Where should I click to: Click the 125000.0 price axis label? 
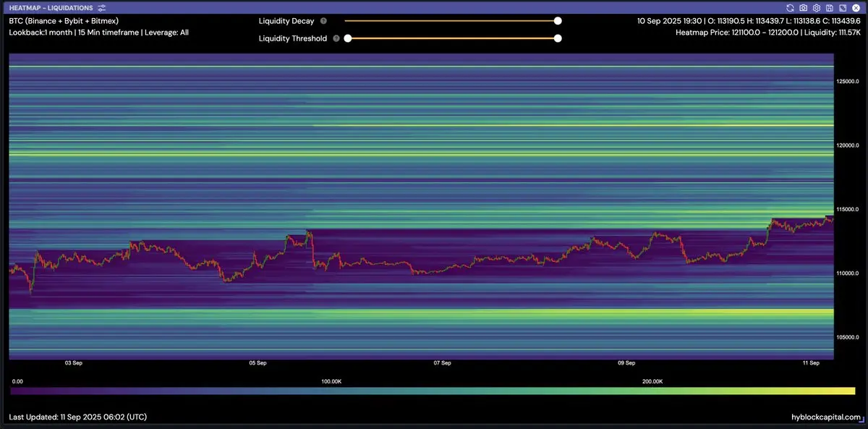[x=846, y=81]
